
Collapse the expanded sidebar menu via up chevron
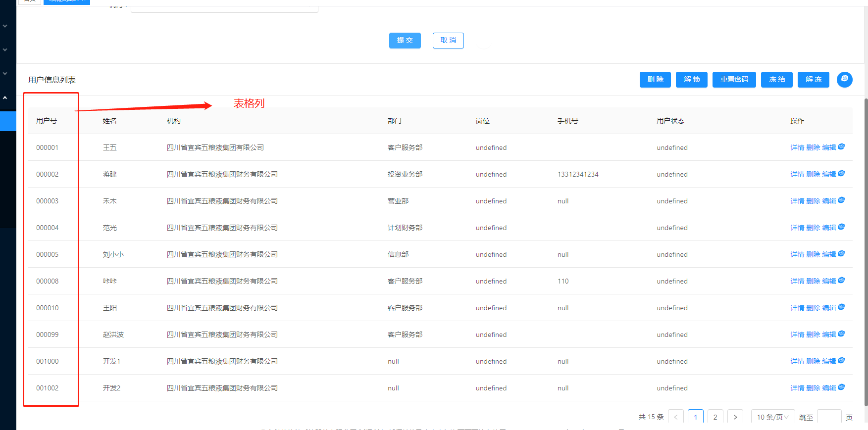(x=5, y=97)
